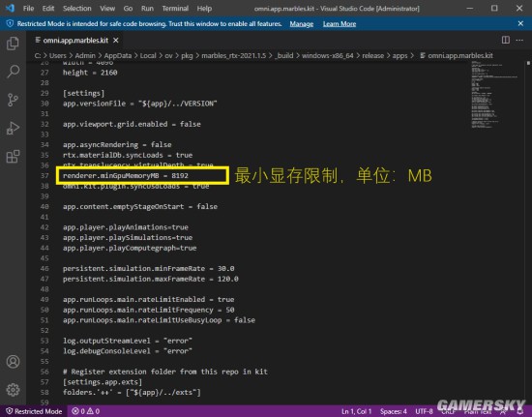Open the Extensions view icon

13,157
